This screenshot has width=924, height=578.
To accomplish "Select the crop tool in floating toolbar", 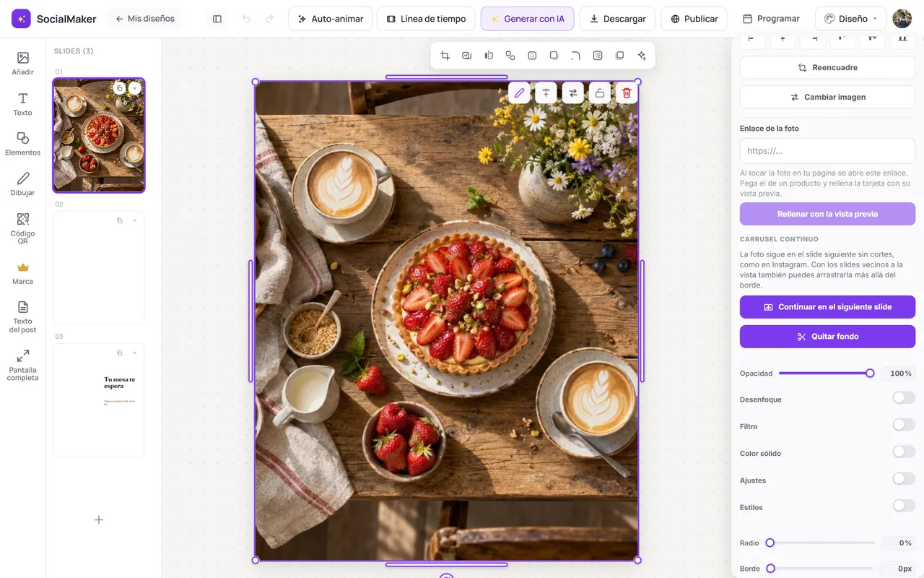I will (445, 56).
